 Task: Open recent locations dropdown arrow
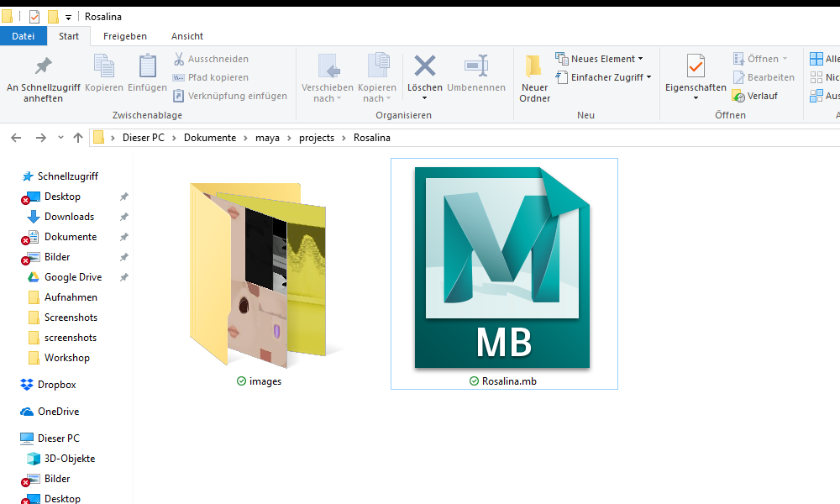[x=60, y=138]
